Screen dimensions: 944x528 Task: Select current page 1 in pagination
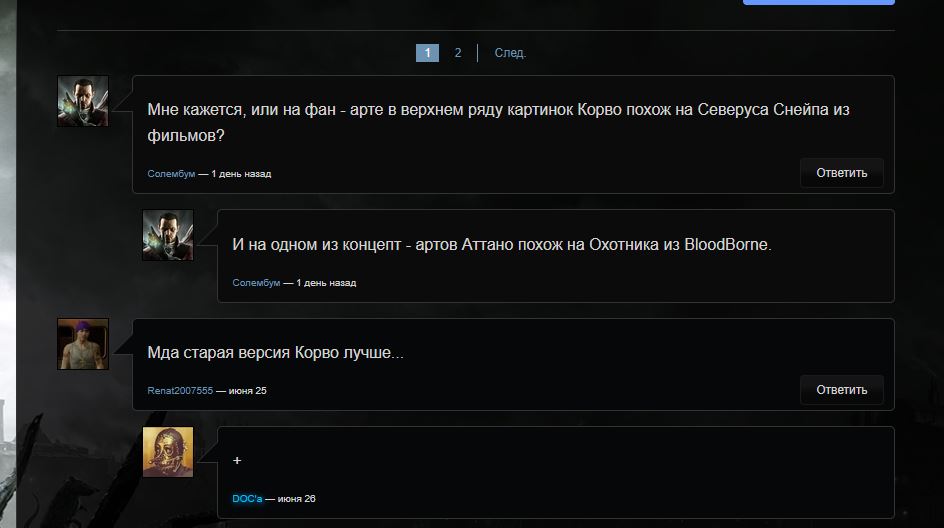(427, 53)
